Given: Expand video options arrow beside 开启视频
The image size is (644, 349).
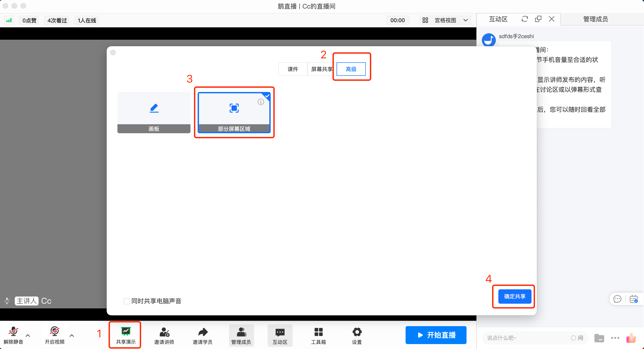Looking at the screenshot, I should (x=72, y=336).
